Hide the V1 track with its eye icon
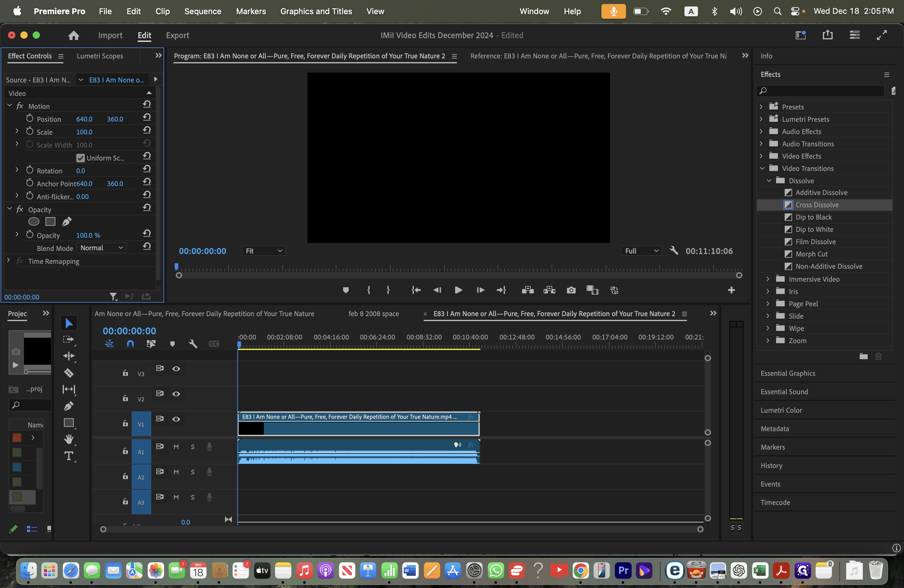This screenshot has height=588, width=904. 176,419
